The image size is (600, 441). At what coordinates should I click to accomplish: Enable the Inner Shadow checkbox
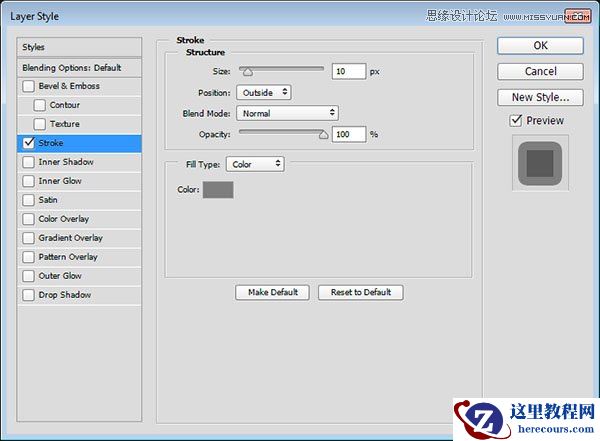28,162
